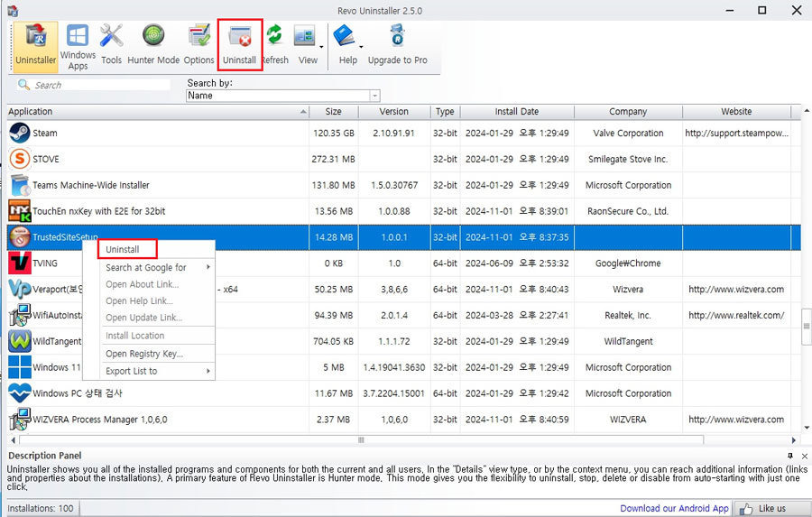Expand Search at Google for submenu
Image resolution: width=812 pixels, height=517 pixels.
coord(156,267)
